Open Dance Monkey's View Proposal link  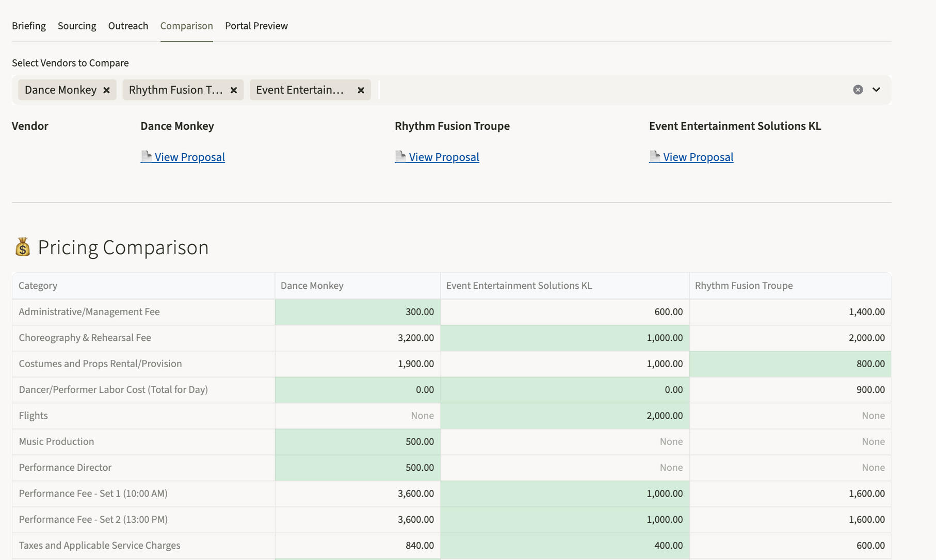[189, 157]
